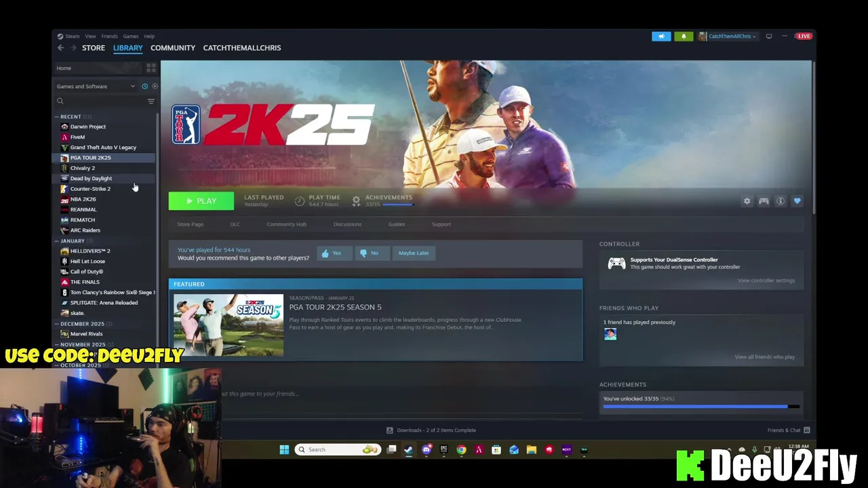The image size is (868, 488).
Task: Open the Windows Start menu
Action: point(284,449)
